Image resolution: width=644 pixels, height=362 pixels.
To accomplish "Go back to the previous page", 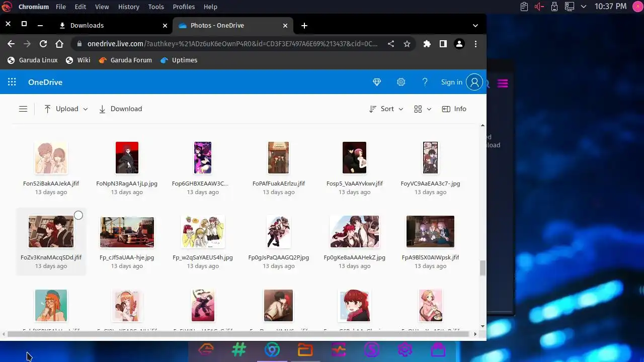I will click(x=11, y=44).
